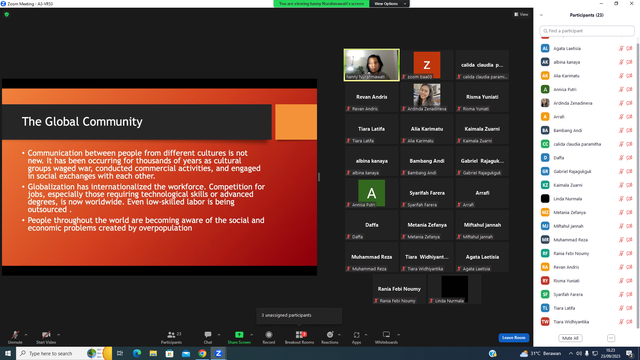Open Microsoft Edge from the taskbar
This screenshot has width=640, height=360.
point(137,353)
